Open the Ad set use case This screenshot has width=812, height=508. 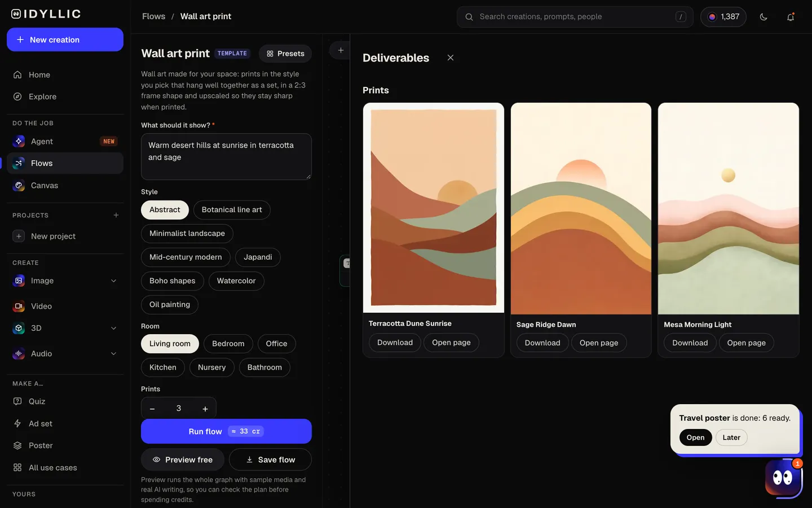pos(65,423)
